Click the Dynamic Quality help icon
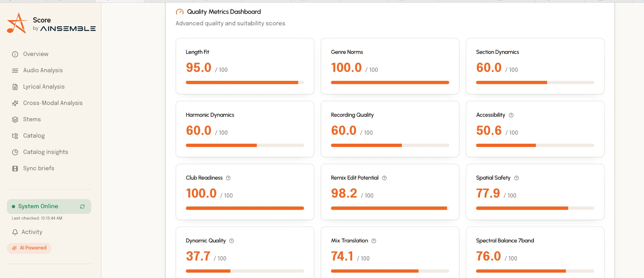Image resolution: width=644 pixels, height=278 pixels. (231, 241)
